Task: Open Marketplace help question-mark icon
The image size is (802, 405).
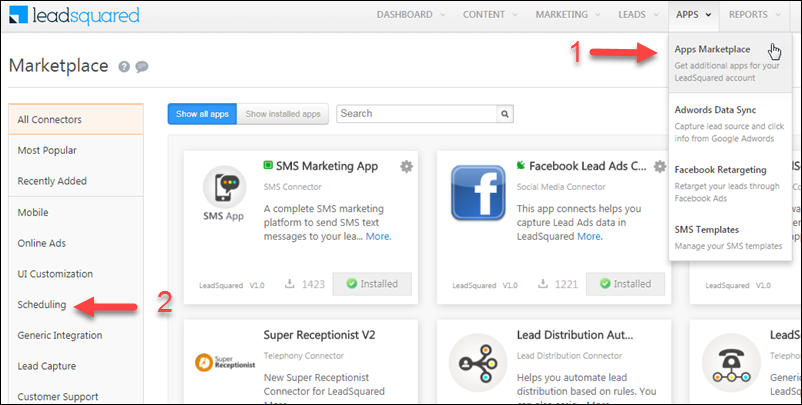Action: click(x=124, y=66)
